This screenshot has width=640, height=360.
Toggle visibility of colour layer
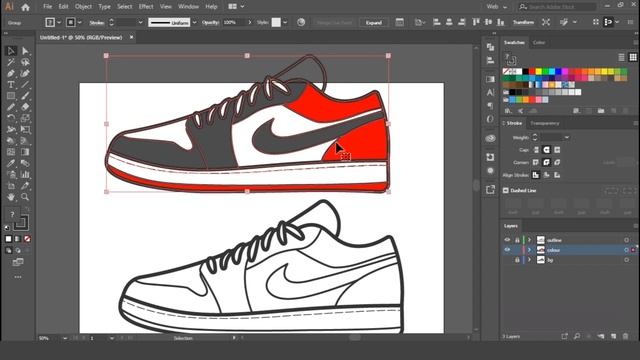507,250
